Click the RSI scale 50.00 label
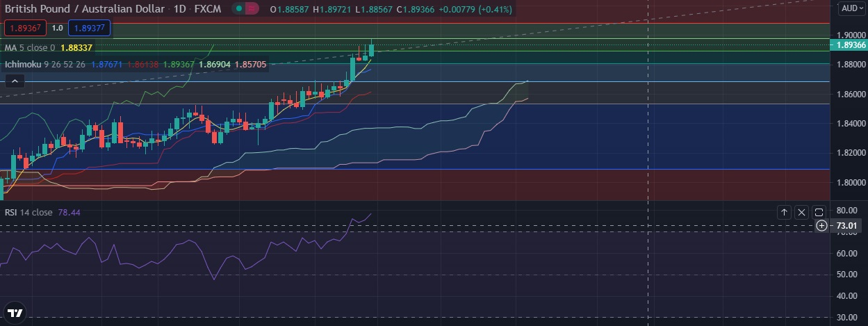This screenshot has width=868, height=326. point(846,275)
